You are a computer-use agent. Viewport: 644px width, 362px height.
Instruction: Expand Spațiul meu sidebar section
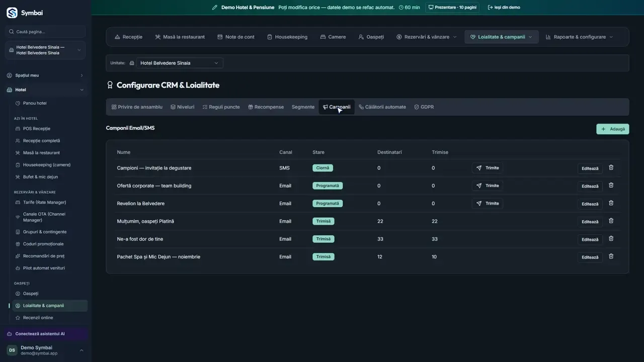tap(45, 75)
